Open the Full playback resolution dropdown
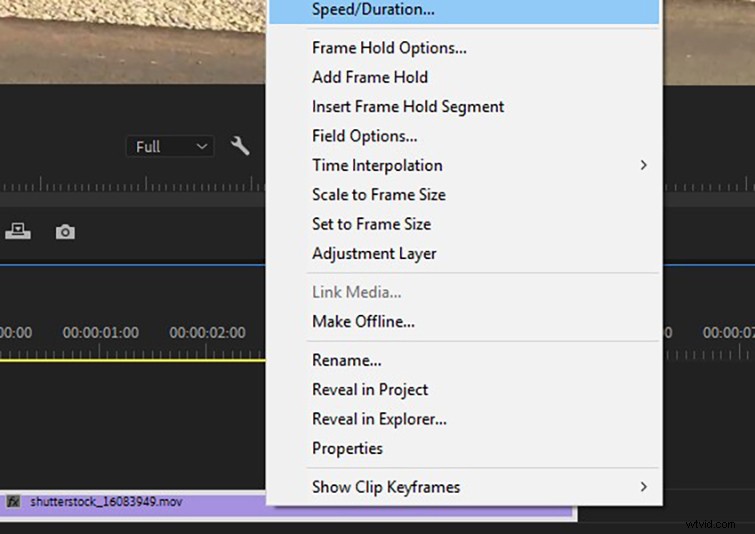Screen dimensions: 755x534 click(x=169, y=147)
